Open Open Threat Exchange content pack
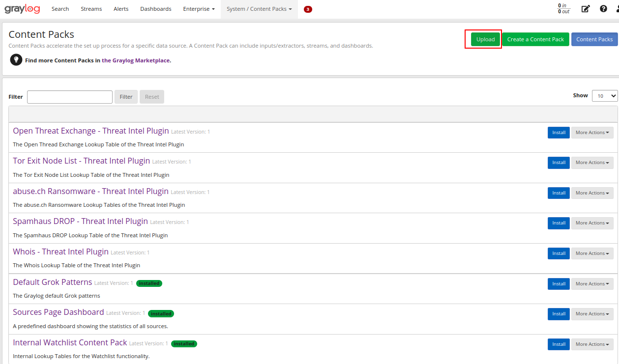 [x=91, y=131]
